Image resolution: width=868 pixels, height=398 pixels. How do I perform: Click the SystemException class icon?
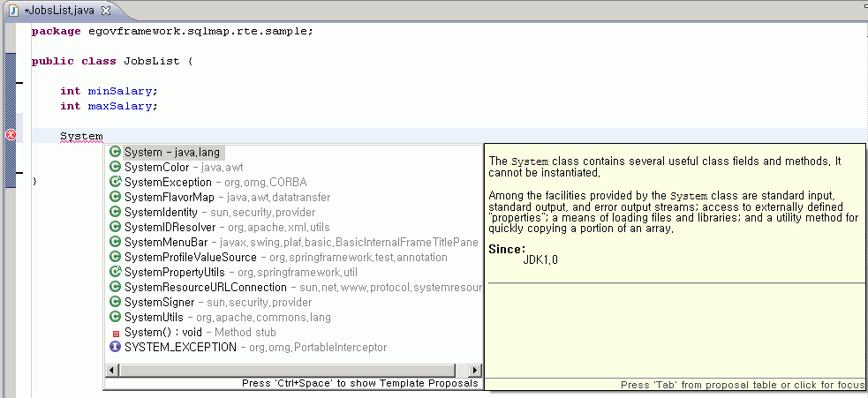coord(115,182)
